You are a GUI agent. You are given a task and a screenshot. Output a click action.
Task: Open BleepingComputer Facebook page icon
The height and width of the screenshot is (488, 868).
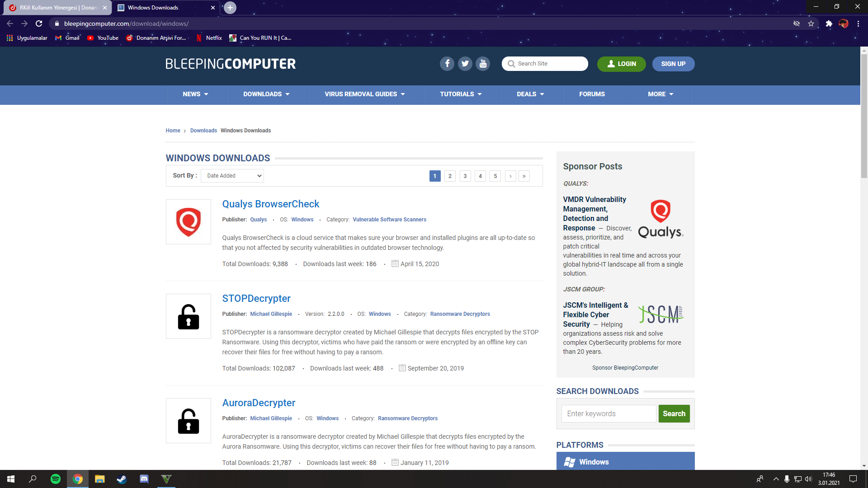click(447, 64)
